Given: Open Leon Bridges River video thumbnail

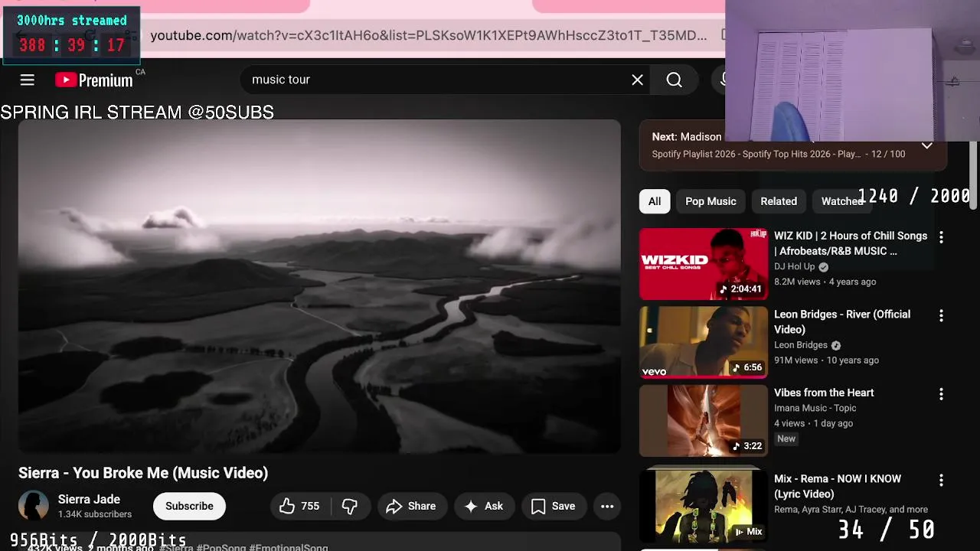Looking at the screenshot, I should click(x=703, y=342).
